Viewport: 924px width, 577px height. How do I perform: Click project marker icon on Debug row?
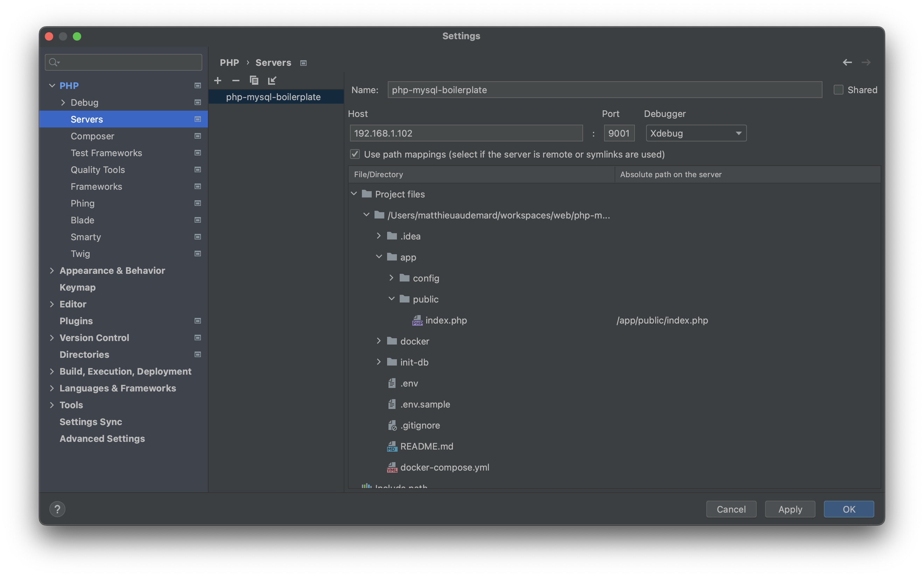tap(198, 102)
